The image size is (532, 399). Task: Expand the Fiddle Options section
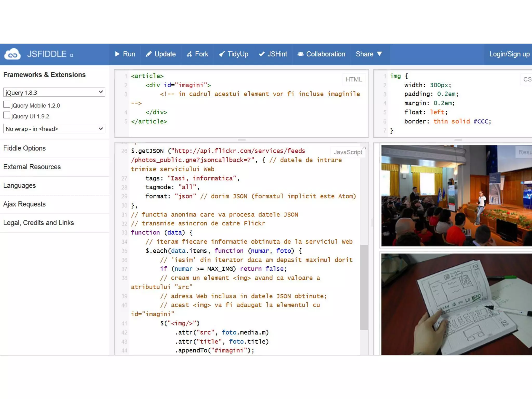point(24,148)
